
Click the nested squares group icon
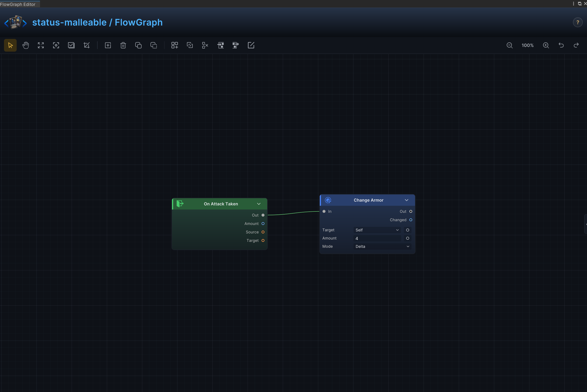[x=190, y=45]
